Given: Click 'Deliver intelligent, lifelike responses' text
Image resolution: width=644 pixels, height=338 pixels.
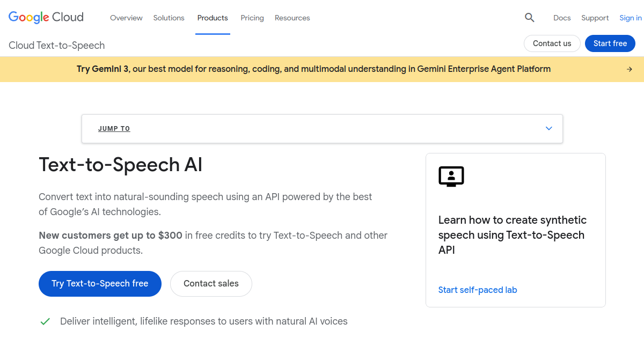Looking at the screenshot, I should coord(204,321).
